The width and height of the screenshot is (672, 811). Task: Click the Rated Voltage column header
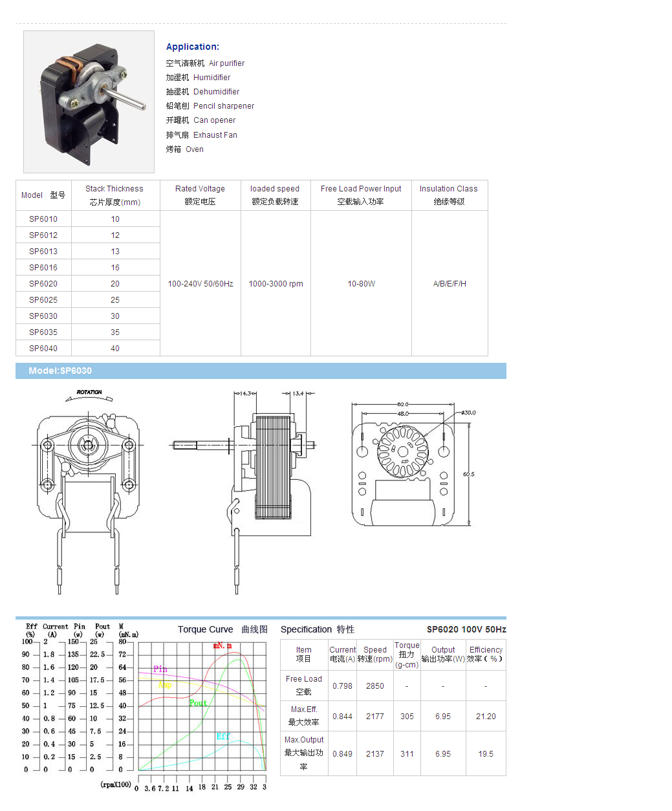(x=201, y=195)
